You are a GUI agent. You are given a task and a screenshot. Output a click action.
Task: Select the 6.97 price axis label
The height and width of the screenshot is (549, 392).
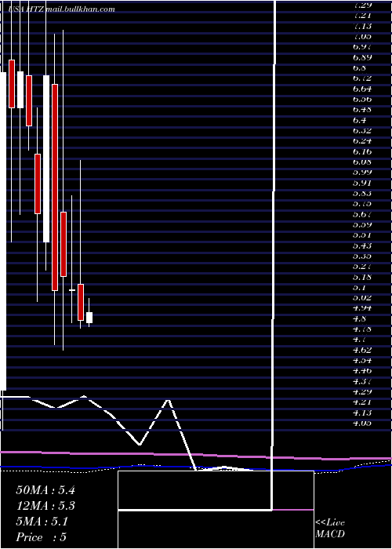pos(362,46)
